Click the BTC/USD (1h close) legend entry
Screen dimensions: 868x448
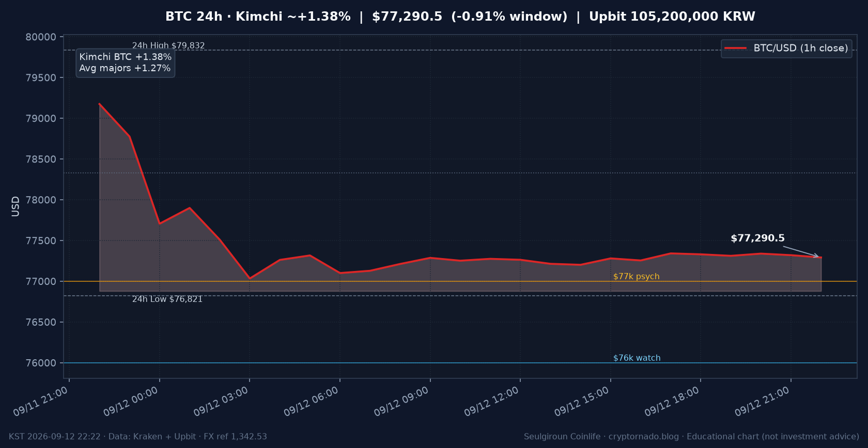click(x=786, y=48)
